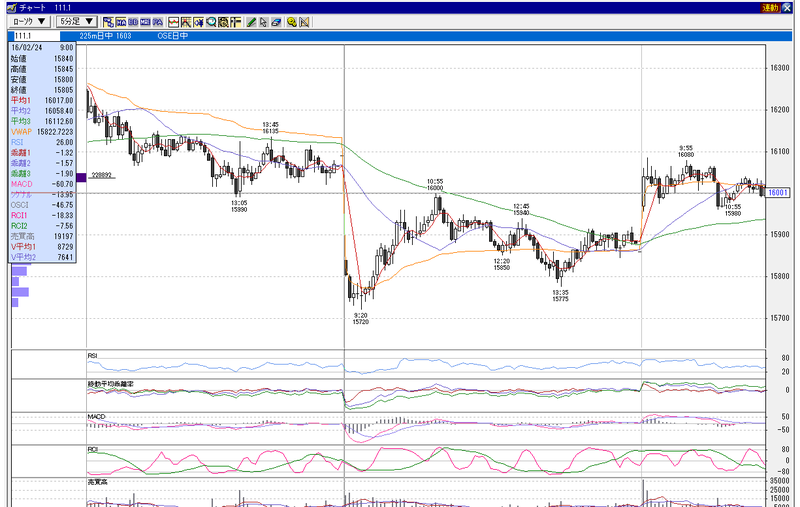800x507 pixels.
Task: Click the 16001 current price marker
Action: click(x=778, y=193)
